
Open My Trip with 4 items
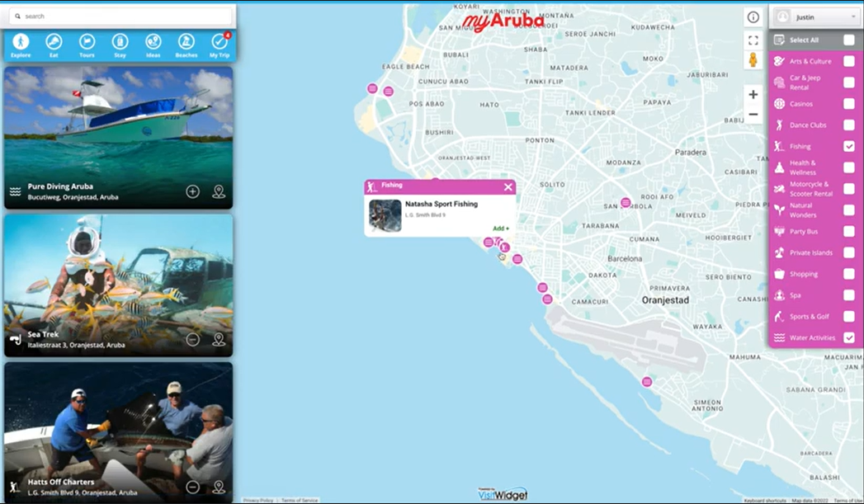220,45
